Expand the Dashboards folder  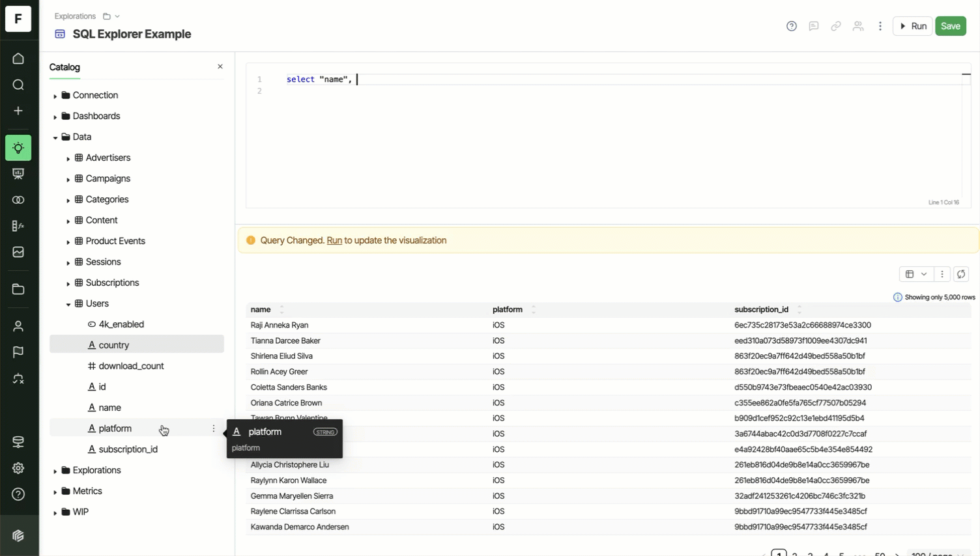[55, 117]
